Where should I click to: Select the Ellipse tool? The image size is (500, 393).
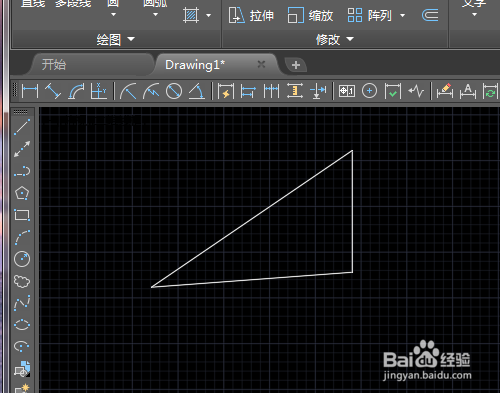(x=22, y=325)
